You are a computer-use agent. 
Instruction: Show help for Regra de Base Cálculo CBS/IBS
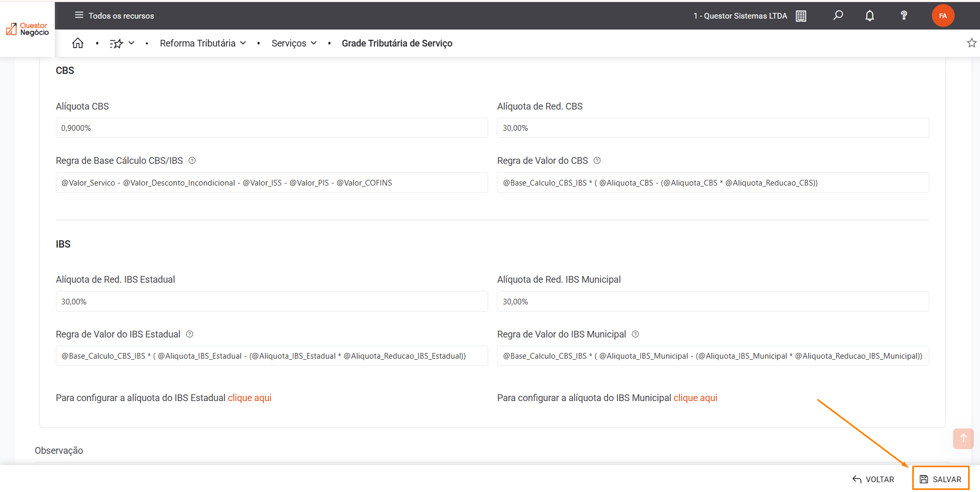pyautogui.click(x=192, y=160)
